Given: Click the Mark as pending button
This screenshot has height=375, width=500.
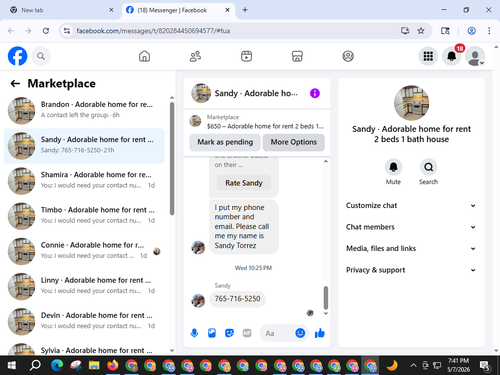Looking at the screenshot, I should point(225,142).
